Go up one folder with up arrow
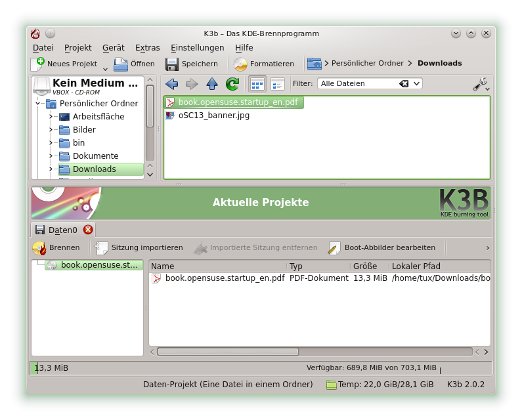 click(x=212, y=84)
